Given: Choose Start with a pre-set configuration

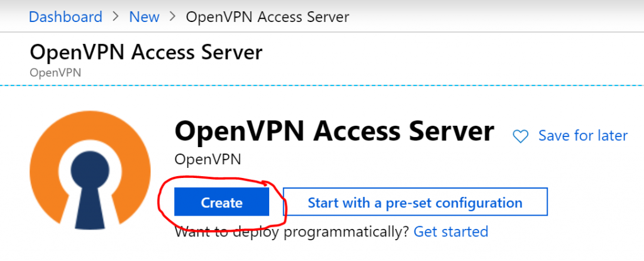Looking at the screenshot, I should (x=415, y=202).
